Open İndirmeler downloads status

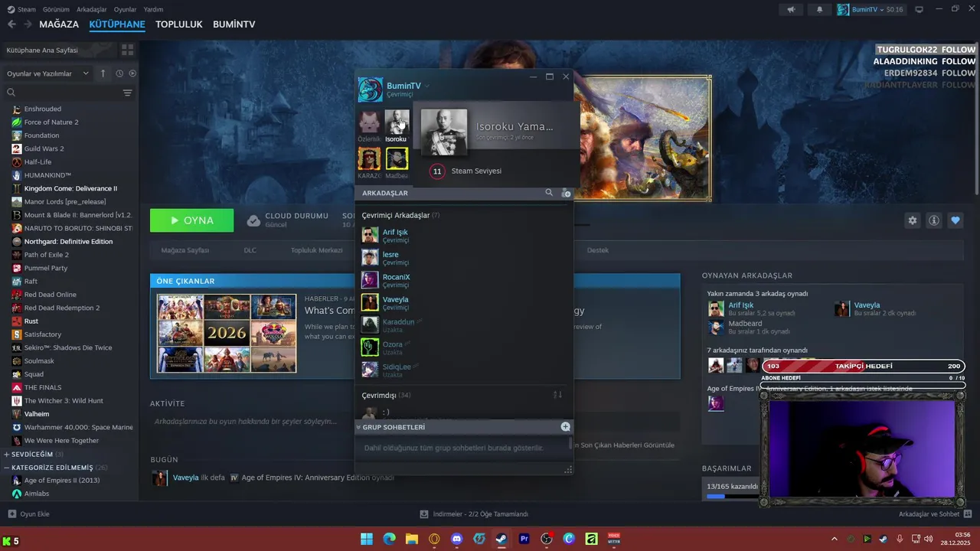[x=474, y=514]
